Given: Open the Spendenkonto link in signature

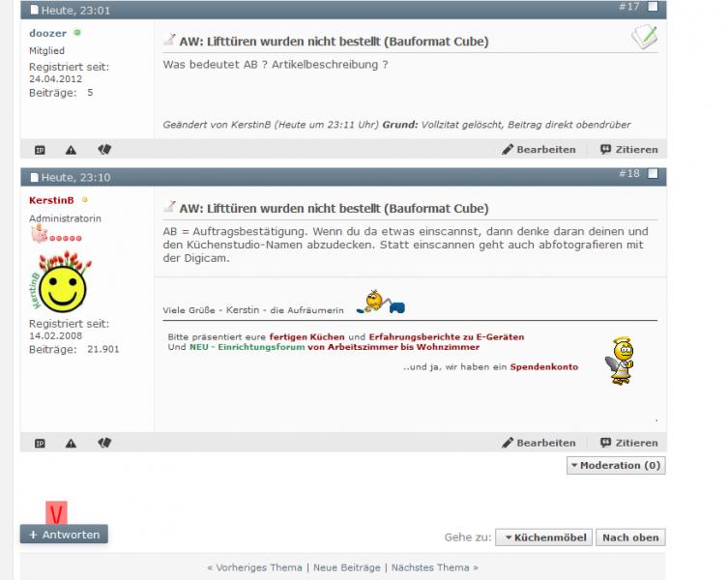Looking at the screenshot, I should [x=543, y=367].
